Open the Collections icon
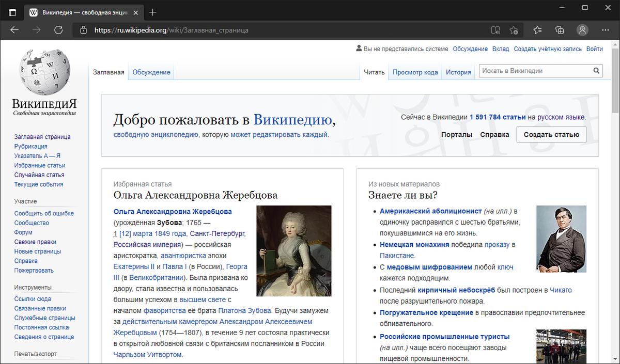Viewport: 620px width, 364px height. (x=560, y=30)
